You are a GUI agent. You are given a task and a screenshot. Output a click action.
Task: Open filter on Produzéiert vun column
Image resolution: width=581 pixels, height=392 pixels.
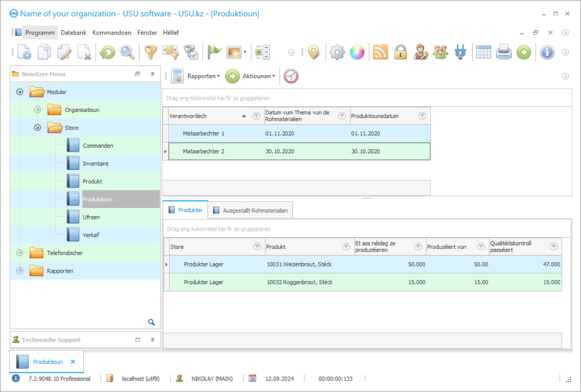tap(481, 246)
